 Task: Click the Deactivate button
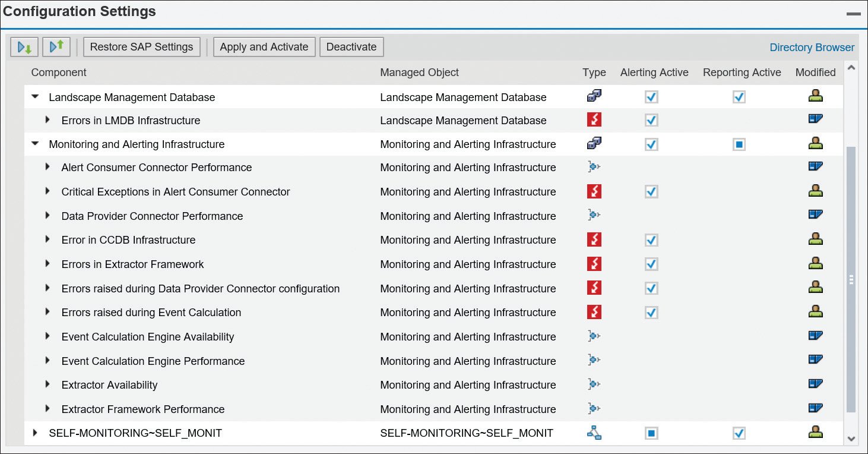coord(351,46)
